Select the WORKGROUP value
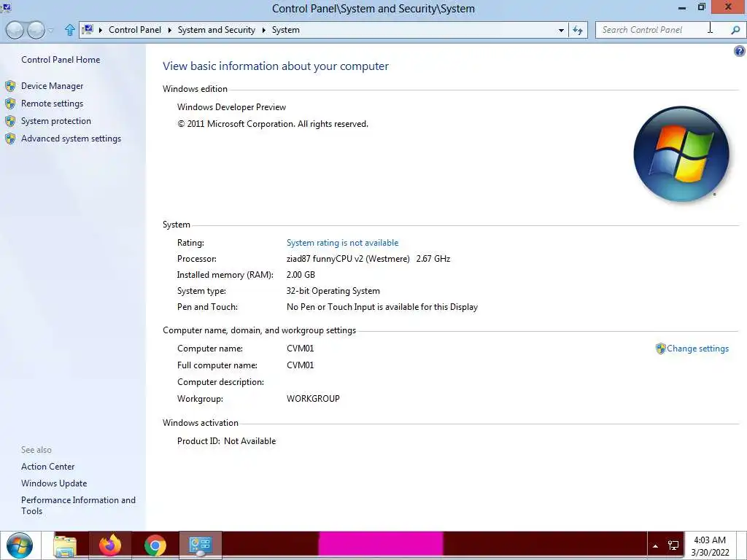 [313, 399]
